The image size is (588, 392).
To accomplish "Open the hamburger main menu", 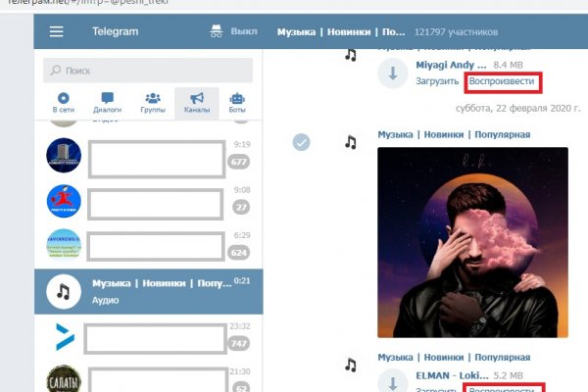I will click(x=56, y=31).
